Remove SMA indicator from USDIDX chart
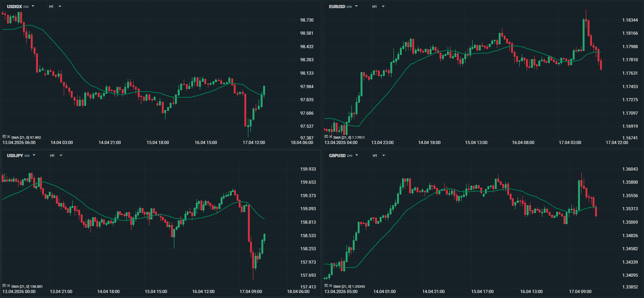The height and width of the screenshot is (298, 644). 9,137
